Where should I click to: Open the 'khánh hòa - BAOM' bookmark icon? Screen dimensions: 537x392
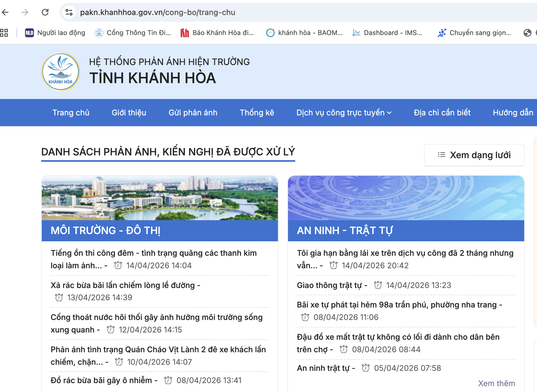click(270, 33)
